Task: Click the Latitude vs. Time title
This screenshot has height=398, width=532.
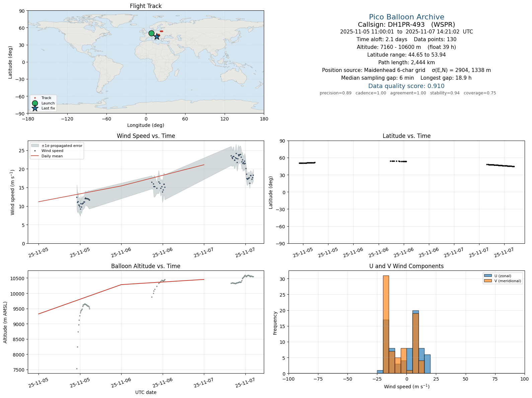Action: (406, 136)
